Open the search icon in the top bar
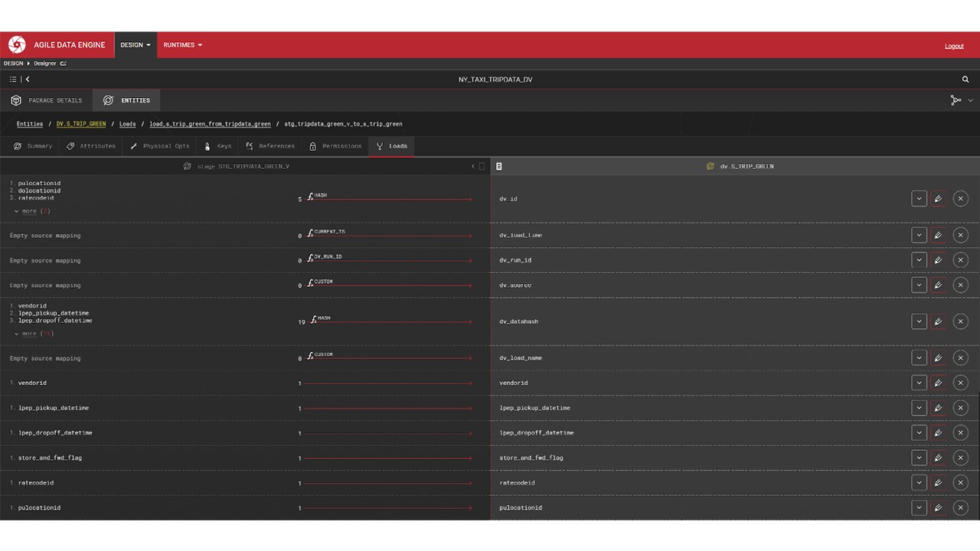Image resolution: width=980 pixels, height=551 pixels. [x=965, y=79]
